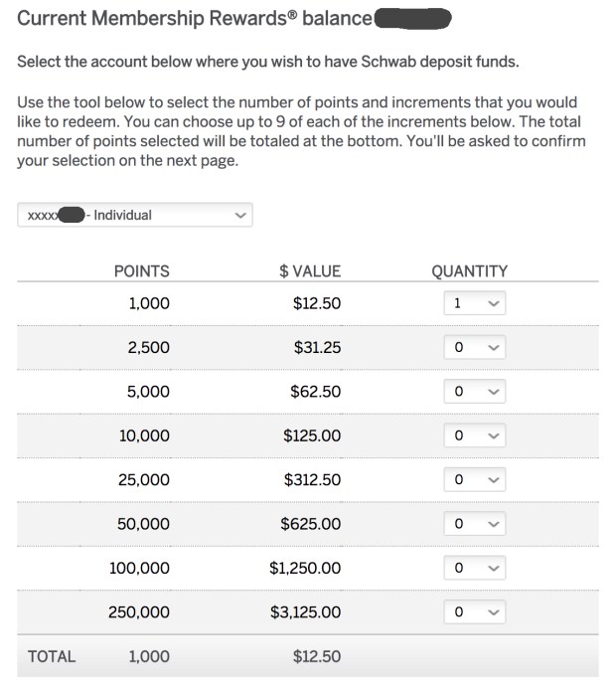This screenshot has height=692, width=616.
Task: Click the Current Membership Rewards balance heading
Action: (x=195, y=18)
